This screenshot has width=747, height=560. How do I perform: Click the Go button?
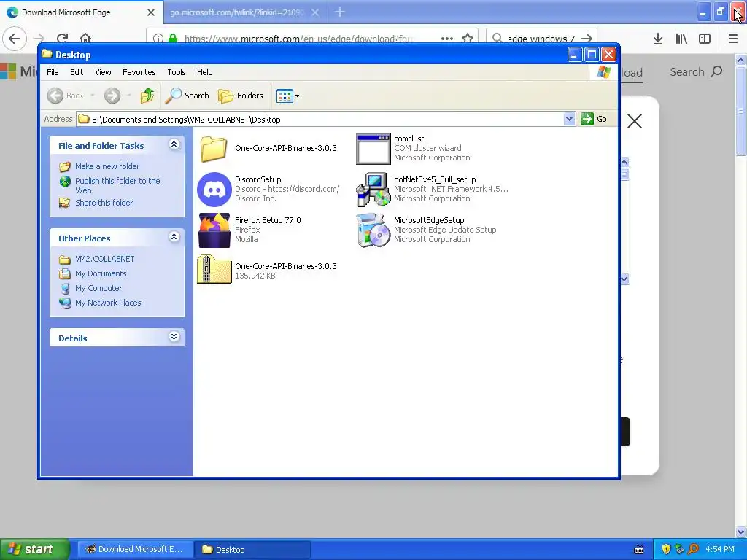click(x=594, y=119)
